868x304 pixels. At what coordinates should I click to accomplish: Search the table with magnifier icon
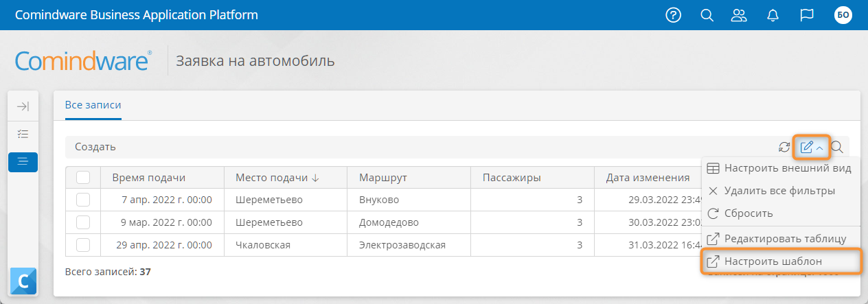(x=837, y=146)
